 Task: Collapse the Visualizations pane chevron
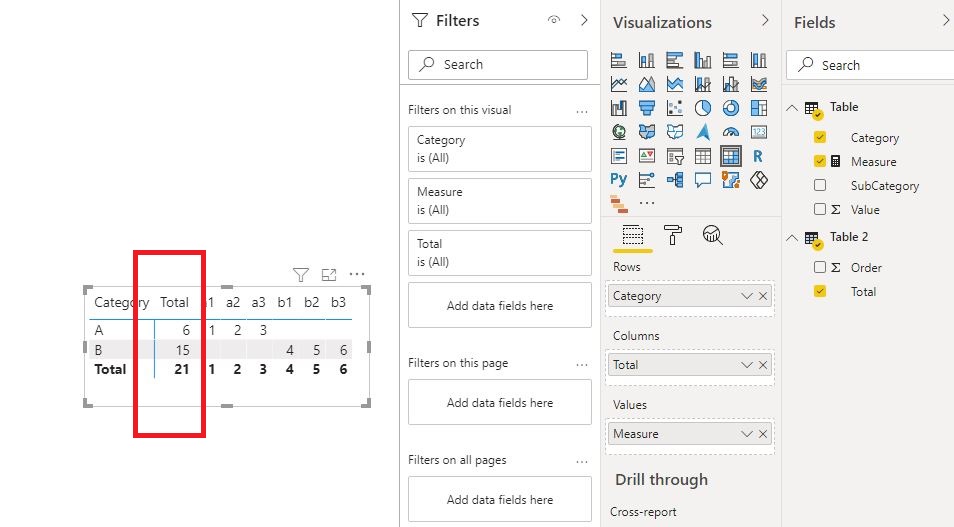[x=765, y=21]
